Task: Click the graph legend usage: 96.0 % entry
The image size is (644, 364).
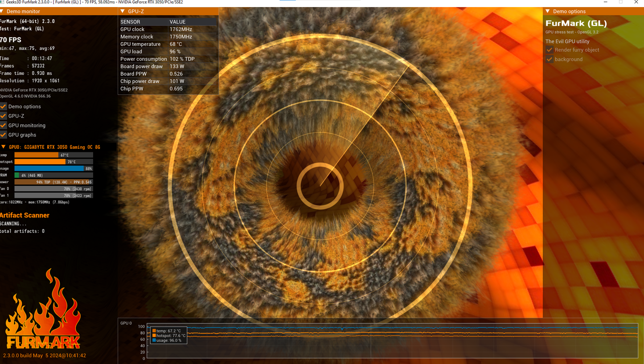Action: coord(167,340)
